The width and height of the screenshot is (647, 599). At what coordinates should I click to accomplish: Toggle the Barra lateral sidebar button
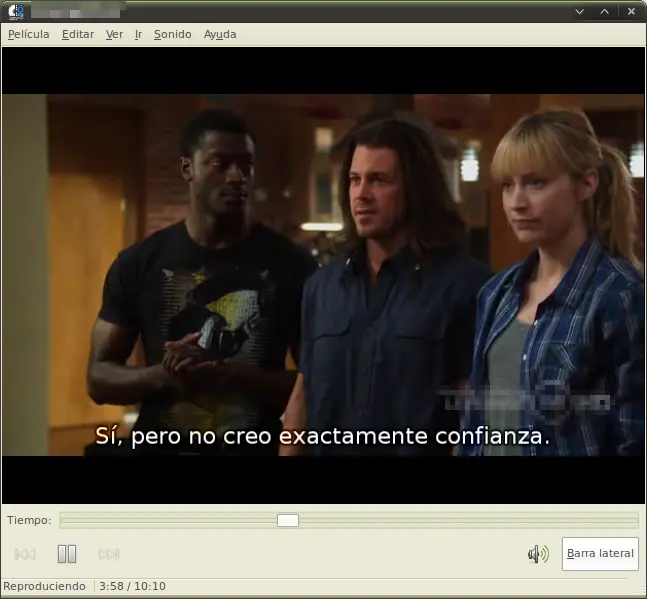pyautogui.click(x=600, y=554)
